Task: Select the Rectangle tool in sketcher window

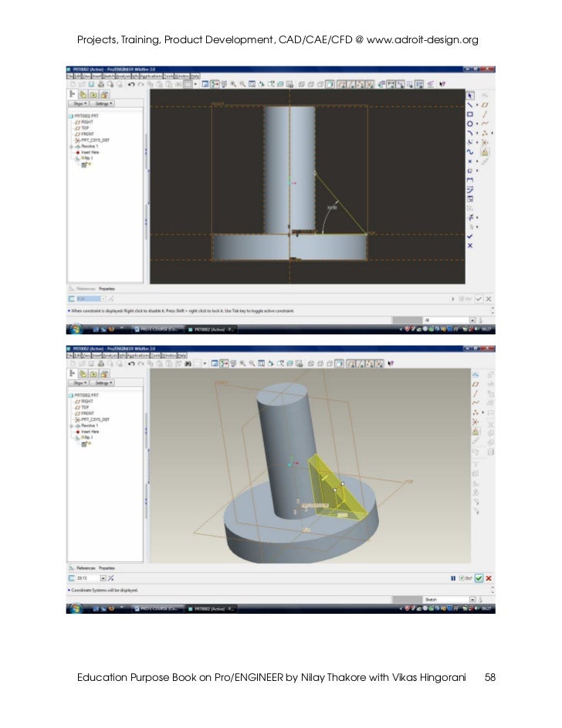Action: (470, 114)
